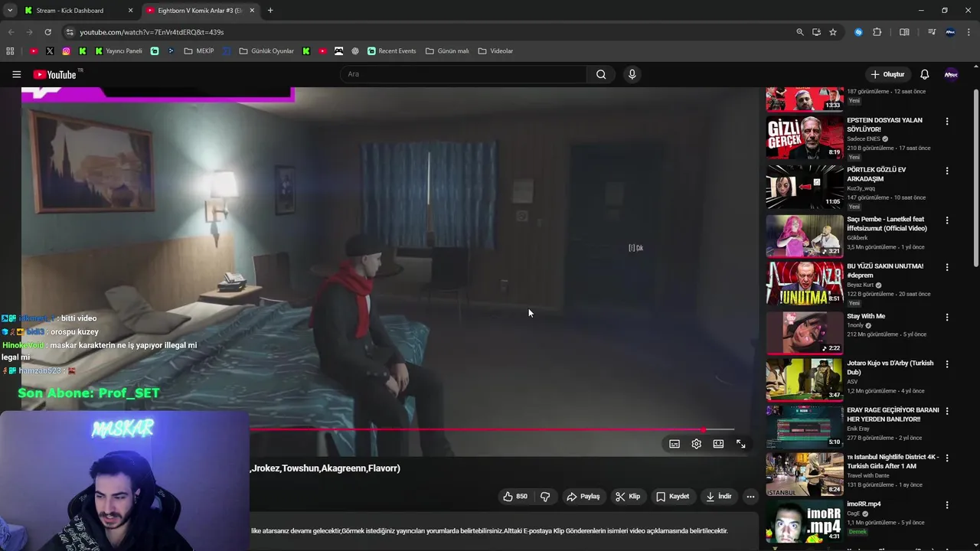Open the YouTube guide hamburger menu
This screenshot has height=551, width=980.
[16, 74]
